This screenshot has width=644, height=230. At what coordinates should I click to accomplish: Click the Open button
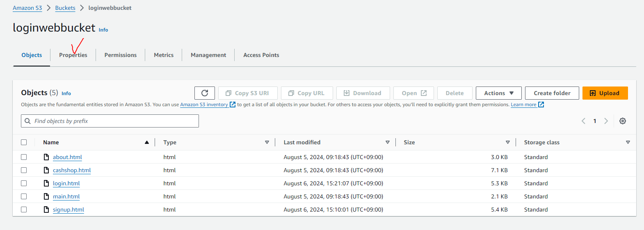pyautogui.click(x=413, y=93)
